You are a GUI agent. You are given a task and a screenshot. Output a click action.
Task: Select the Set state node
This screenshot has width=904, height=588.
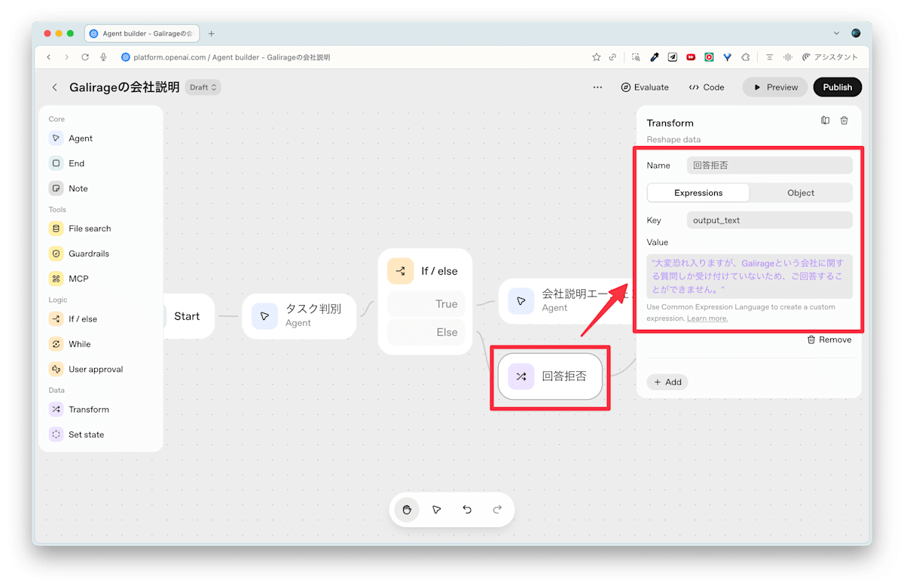78,434
